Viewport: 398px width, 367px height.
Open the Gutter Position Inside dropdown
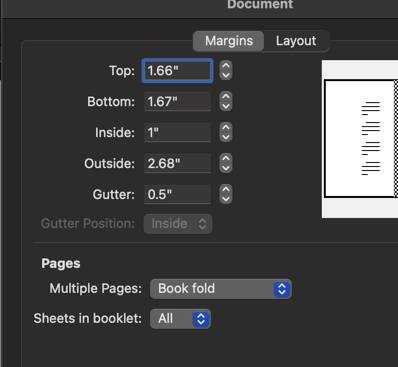click(x=178, y=224)
